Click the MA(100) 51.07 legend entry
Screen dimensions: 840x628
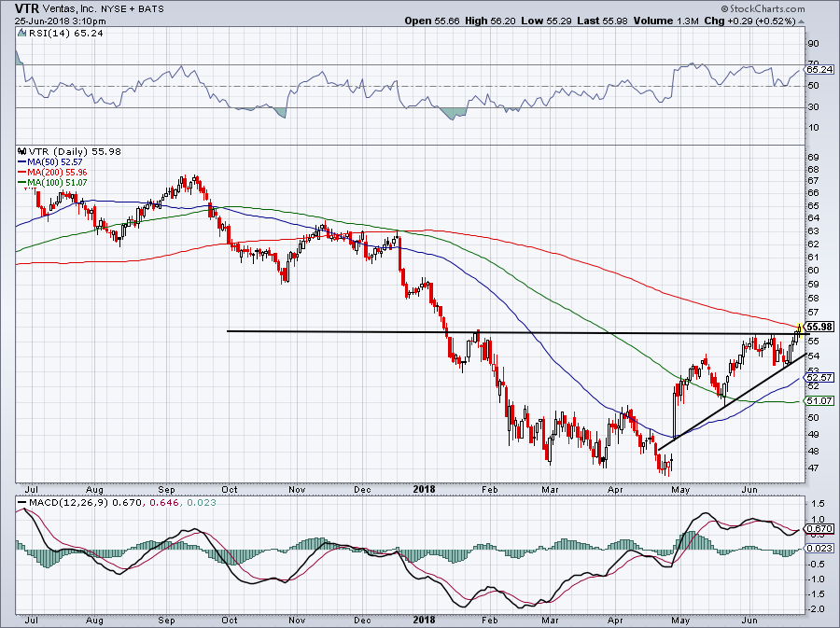click(x=57, y=183)
